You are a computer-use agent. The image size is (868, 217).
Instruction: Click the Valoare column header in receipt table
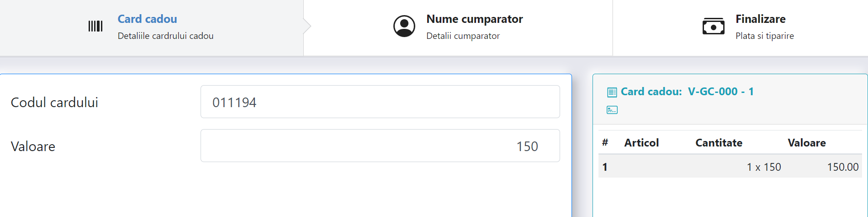click(x=807, y=143)
